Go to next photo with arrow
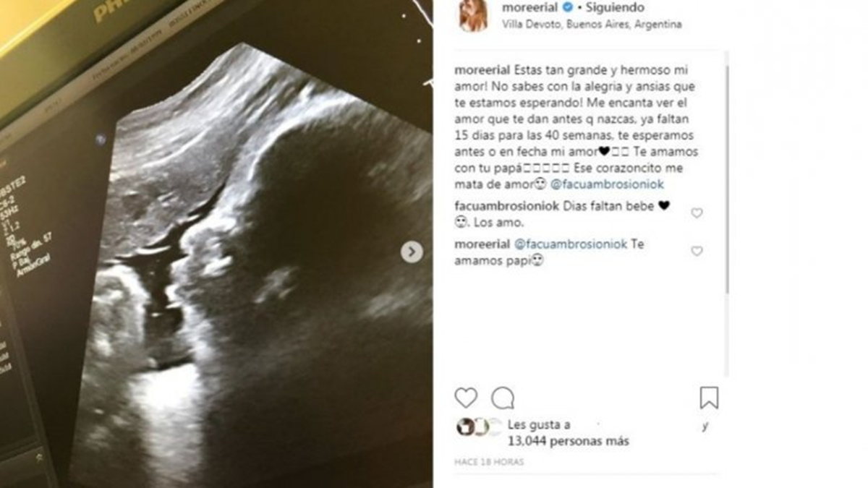Screen dimensions: 868x488 tap(412, 252)
